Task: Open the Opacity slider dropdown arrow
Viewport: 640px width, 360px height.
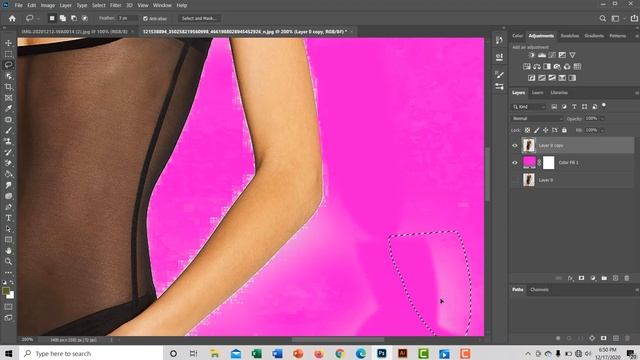Action: tap(602, 118)
